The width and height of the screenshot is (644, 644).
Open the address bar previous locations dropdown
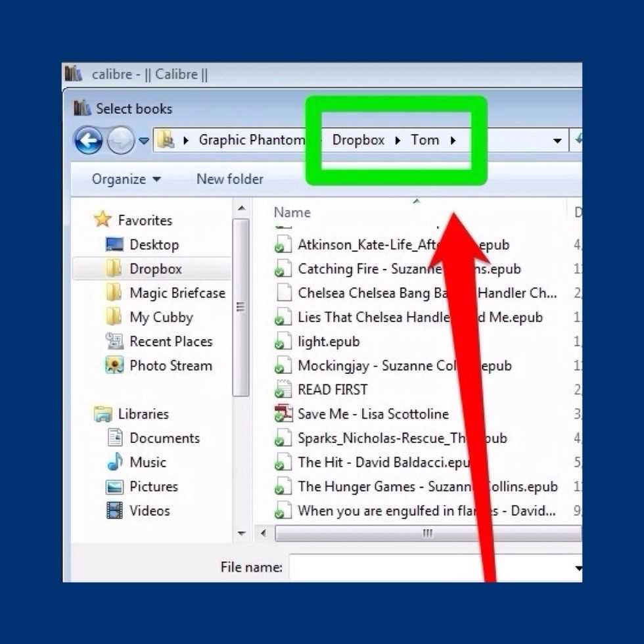point(557,141)
